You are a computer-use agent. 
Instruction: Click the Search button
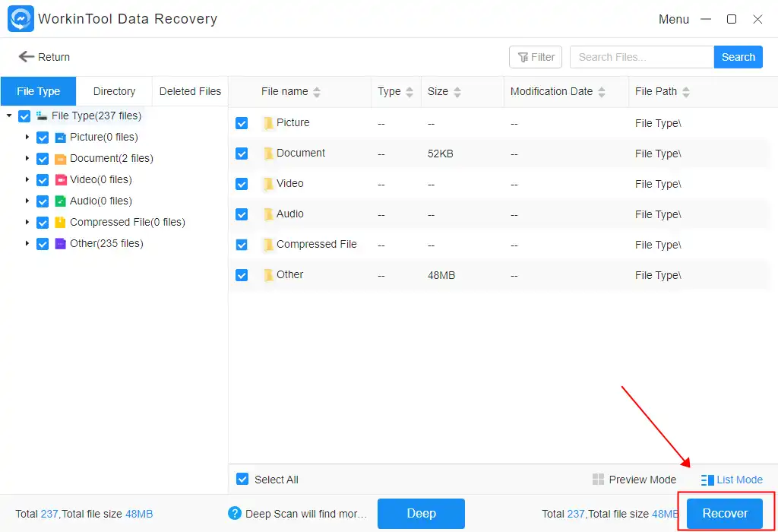[738, 57]
